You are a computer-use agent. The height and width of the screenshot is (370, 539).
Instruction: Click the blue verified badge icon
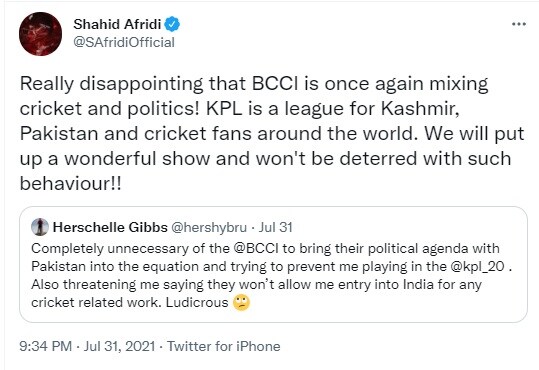point(172,24)
